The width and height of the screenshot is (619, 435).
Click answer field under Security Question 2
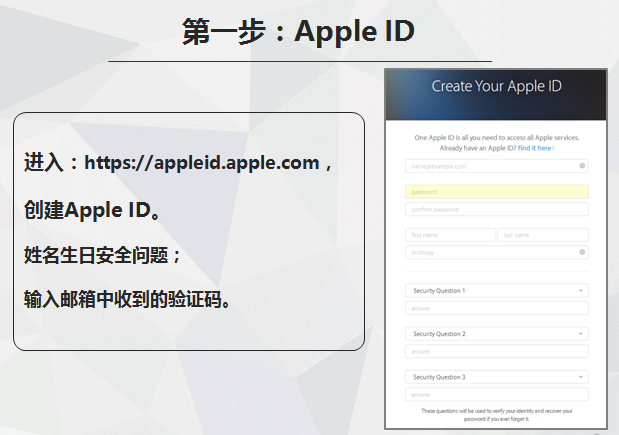(x=497, y=351)
